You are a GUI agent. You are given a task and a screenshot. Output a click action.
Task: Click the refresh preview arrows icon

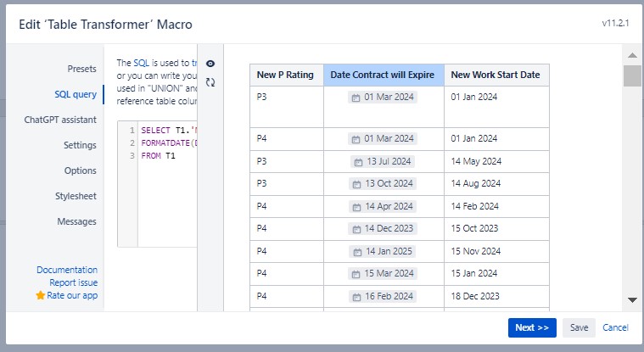(210, 82)
